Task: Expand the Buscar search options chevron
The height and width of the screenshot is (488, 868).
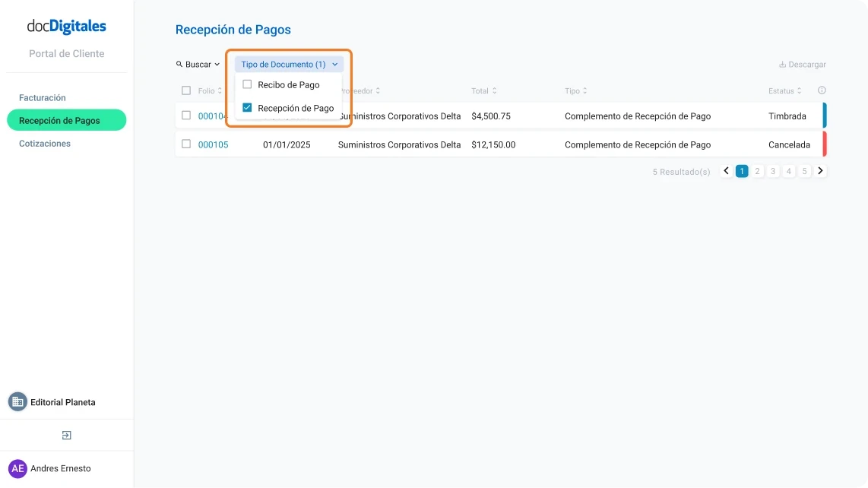Action: pos(217,64)
